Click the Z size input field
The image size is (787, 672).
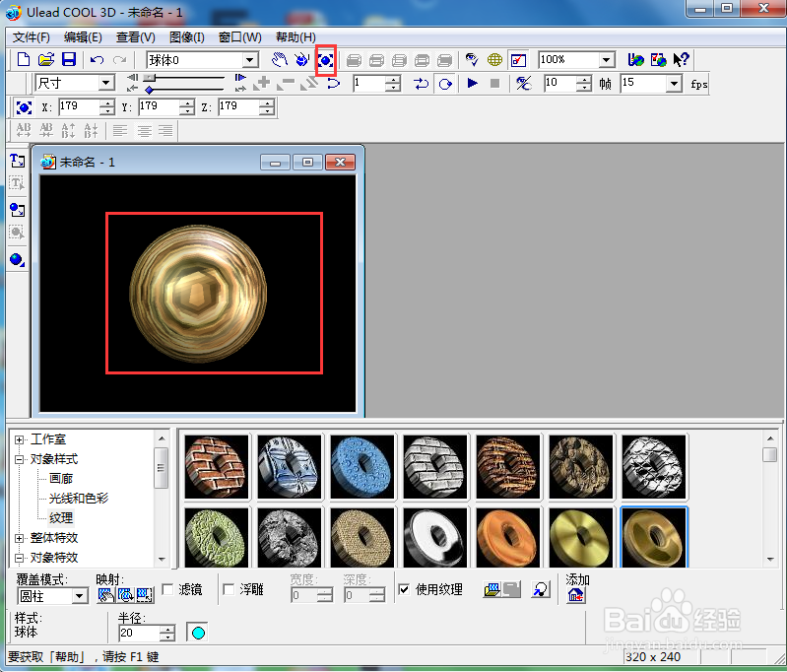[x=239, y=107]
